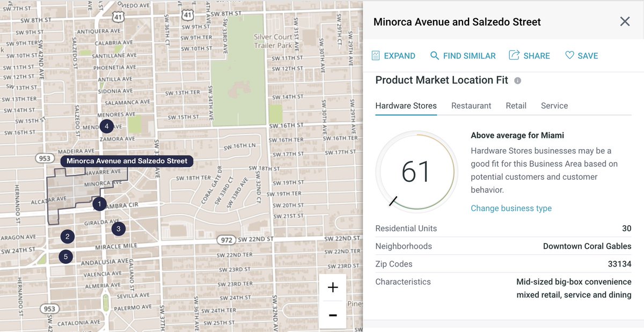
Task: Switch to the Service tab
Action: (554, 106)
